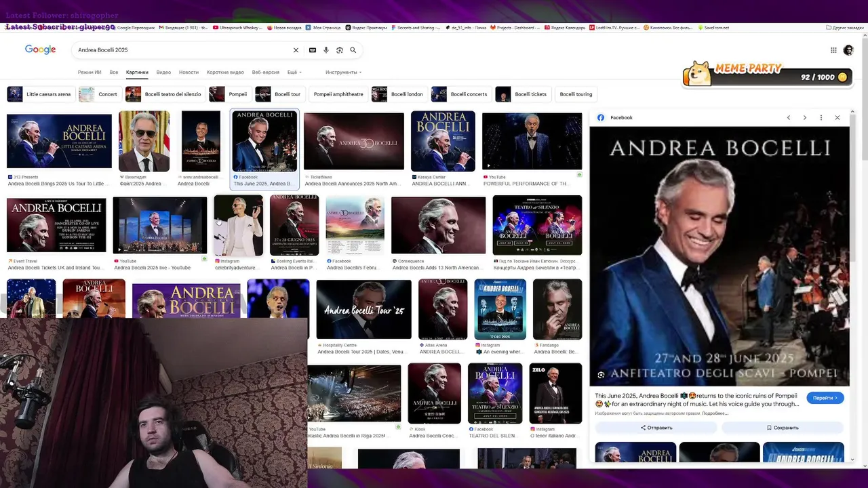Select the Pompeii amphitheatre filter chip
Image resolution: width=868 pixels, height=488 pixels.
tap(338, 94)
